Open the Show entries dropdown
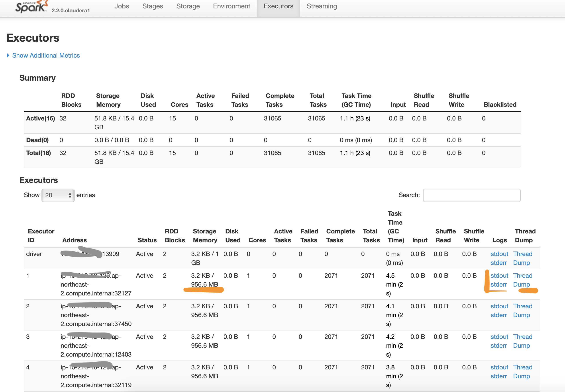 58,195
